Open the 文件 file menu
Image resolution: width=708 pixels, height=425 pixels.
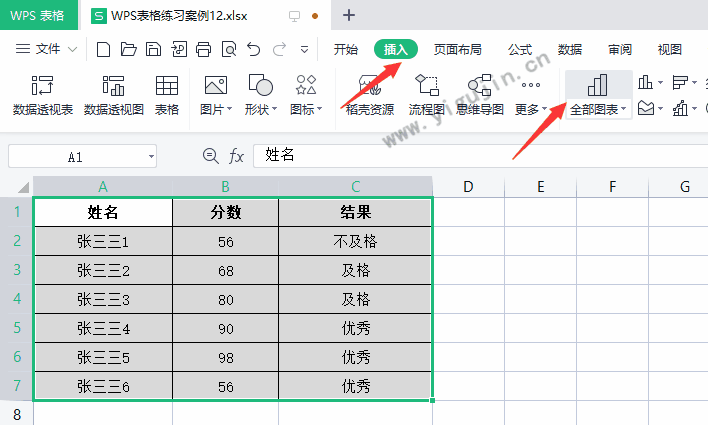[46, 49]
